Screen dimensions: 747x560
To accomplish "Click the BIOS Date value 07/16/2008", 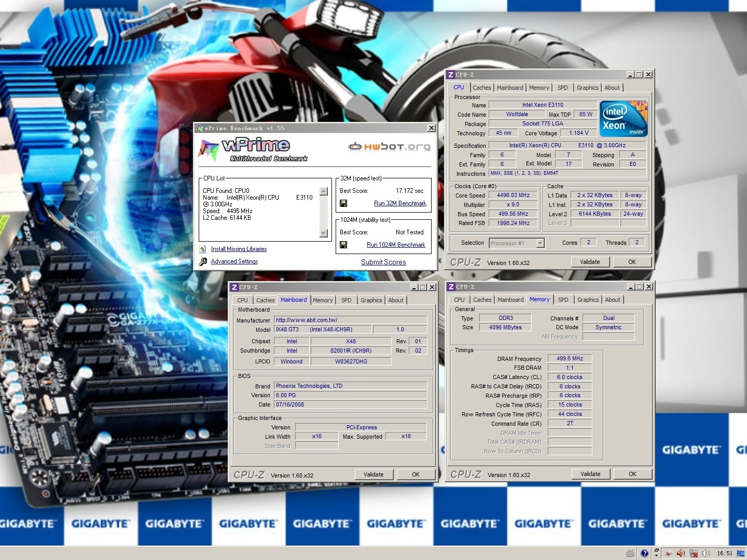I will 350,404.
